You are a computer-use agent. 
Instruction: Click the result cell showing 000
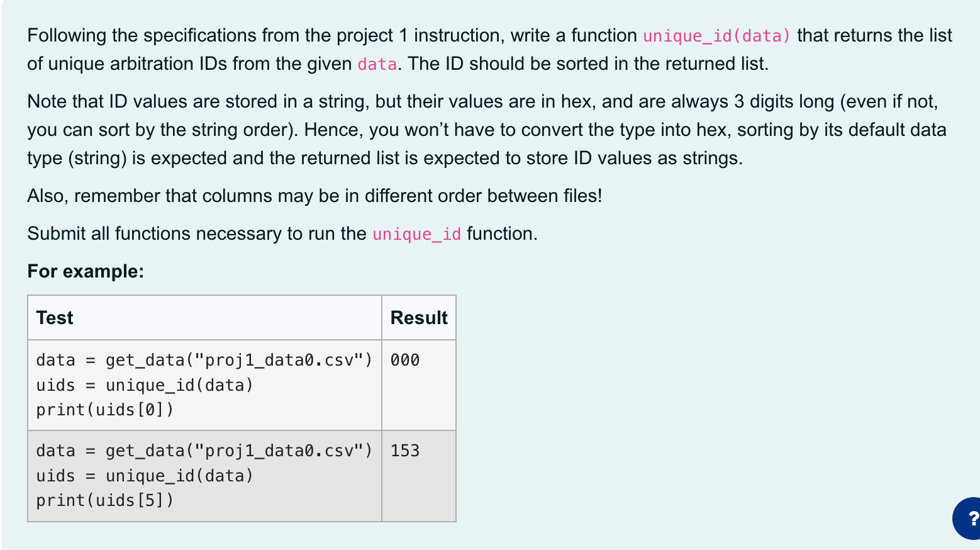tap(419, 385)
